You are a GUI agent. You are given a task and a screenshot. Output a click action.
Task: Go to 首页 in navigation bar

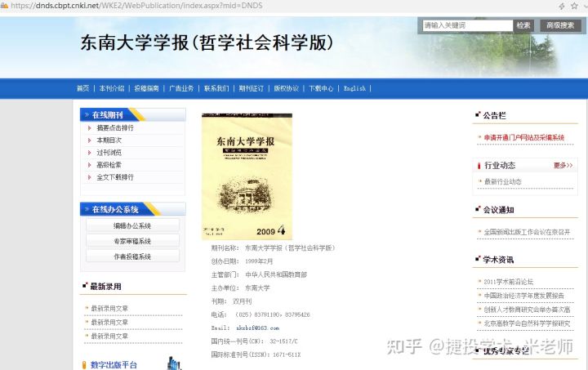pyautogui.click(x=82, y=88)
